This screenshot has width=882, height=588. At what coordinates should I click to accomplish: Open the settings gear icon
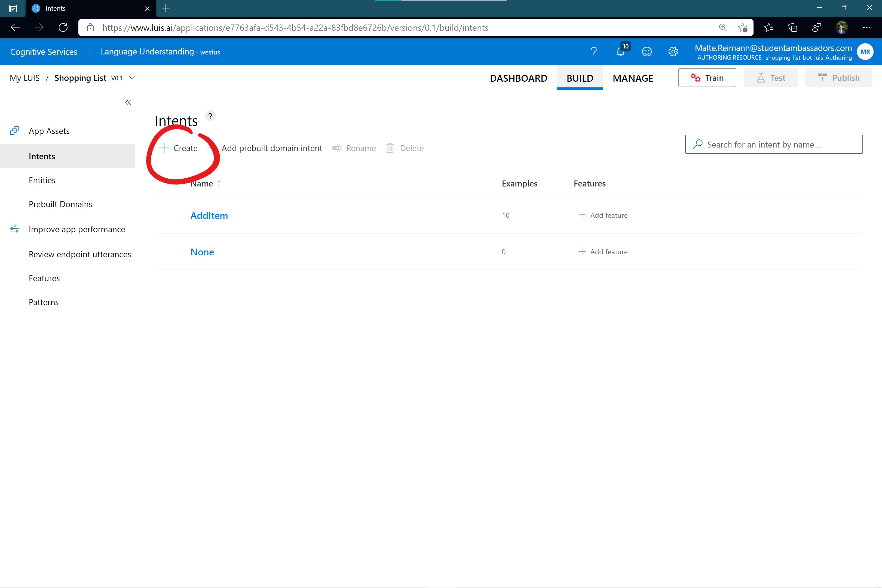pos(673,52)
